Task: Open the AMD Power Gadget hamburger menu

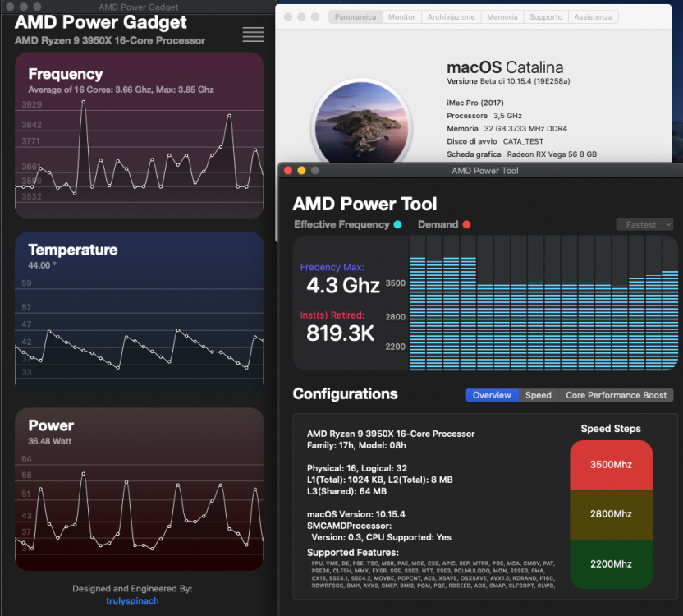Action: coord(253,34)
